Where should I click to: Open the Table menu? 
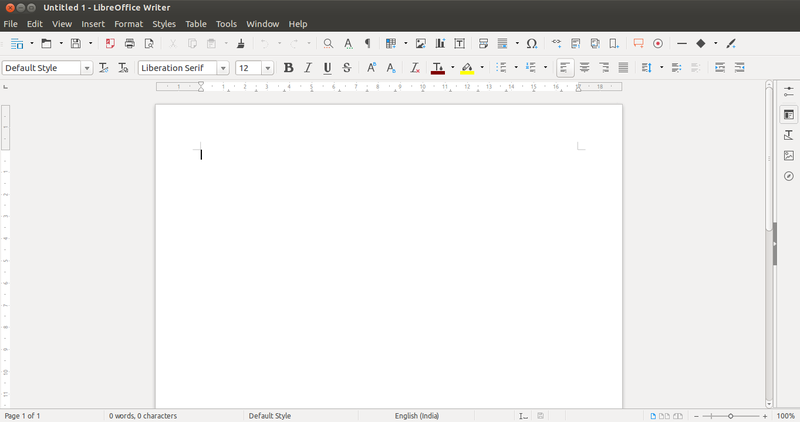(x=196, y=24)
